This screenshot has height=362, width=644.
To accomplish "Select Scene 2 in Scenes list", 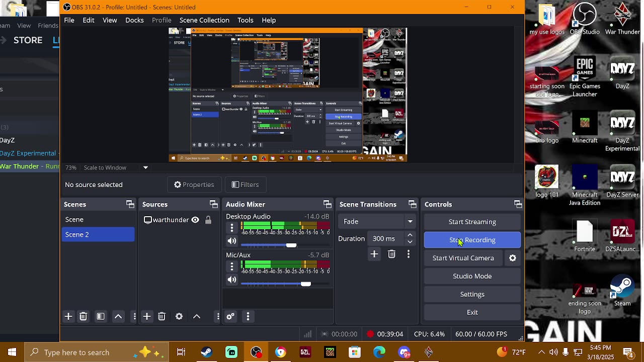I will 98,234.
